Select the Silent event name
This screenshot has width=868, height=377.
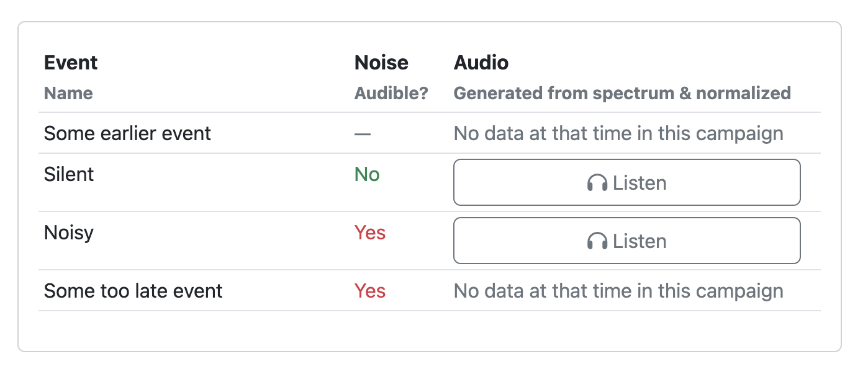(68, 174)
